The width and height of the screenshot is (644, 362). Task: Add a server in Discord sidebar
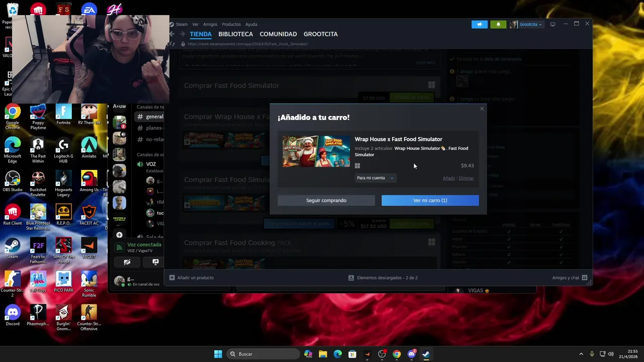coord(119,235)
